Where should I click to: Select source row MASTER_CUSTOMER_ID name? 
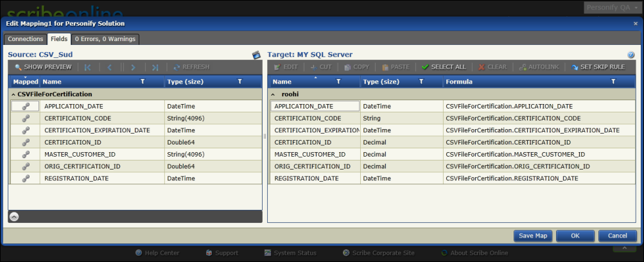[80, 154]
